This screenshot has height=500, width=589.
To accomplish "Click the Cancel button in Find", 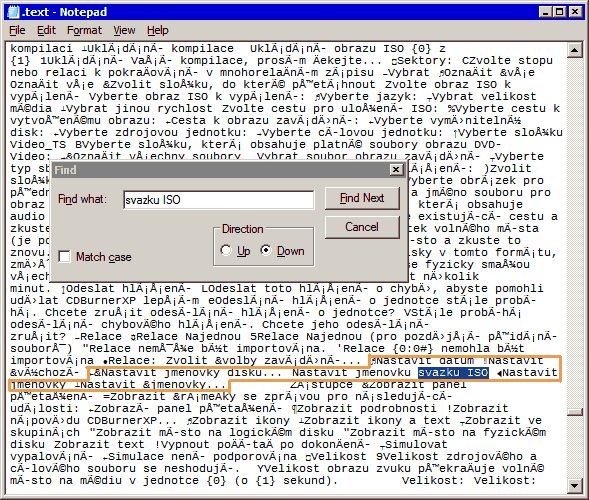I will click(362, 227).
